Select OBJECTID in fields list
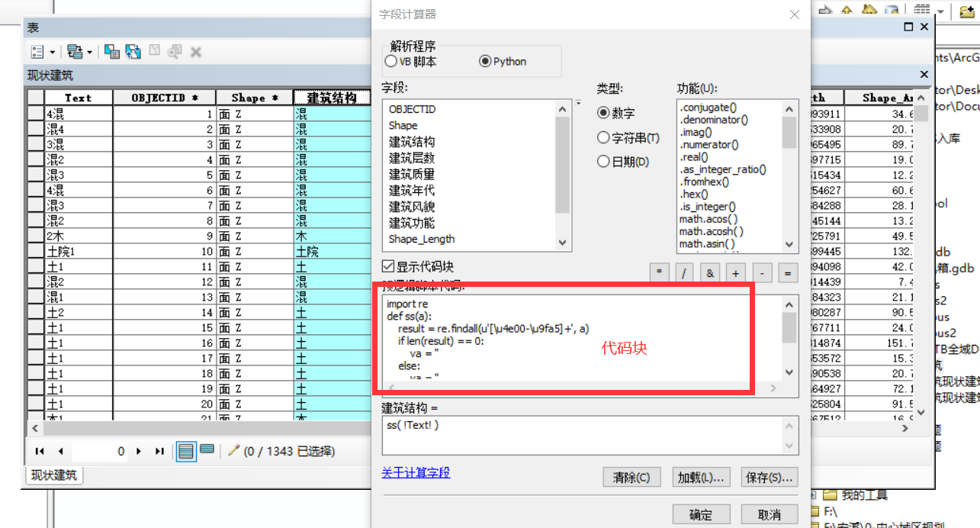Image resolution: width=980 pixels, height=528 pixels. [413, 109]
